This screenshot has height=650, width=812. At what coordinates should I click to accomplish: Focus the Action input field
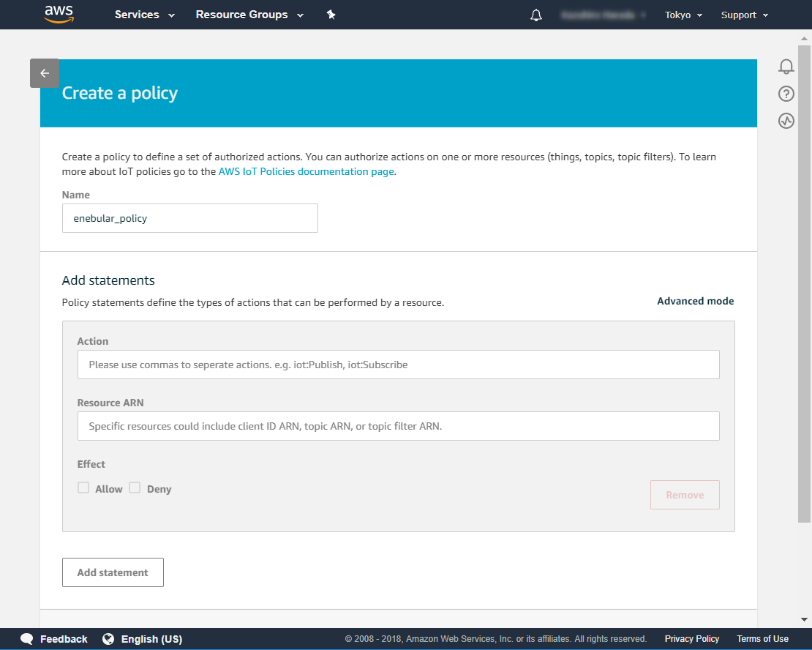tap(398, 365)
